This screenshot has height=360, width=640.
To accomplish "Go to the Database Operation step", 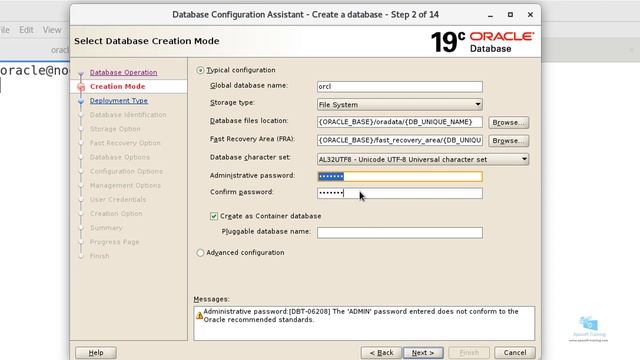I will tap(123, 72).
